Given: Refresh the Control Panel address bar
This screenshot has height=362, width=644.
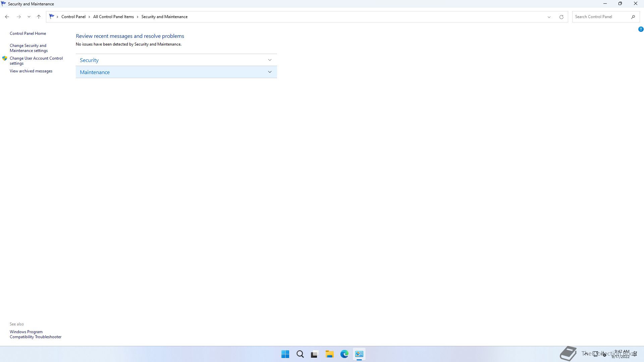Looking at the screenshot, I should tap(561, 17).
